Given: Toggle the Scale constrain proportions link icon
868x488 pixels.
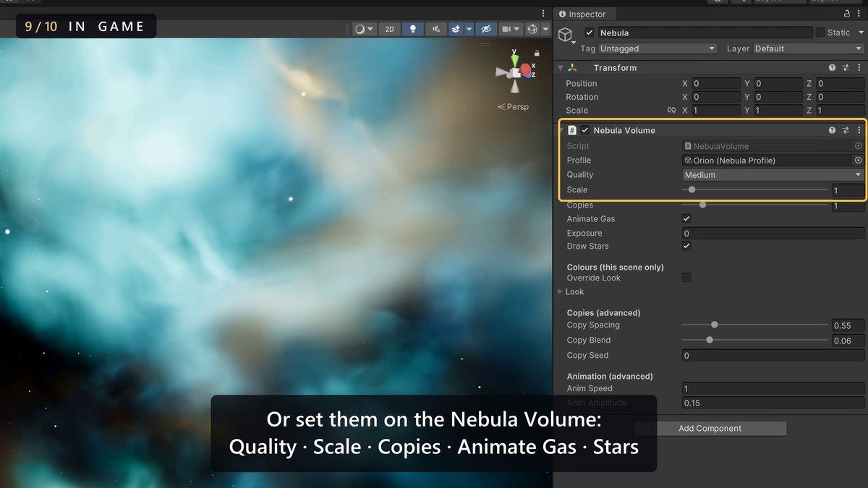Looking at the screenshot, I should point(671,111).
